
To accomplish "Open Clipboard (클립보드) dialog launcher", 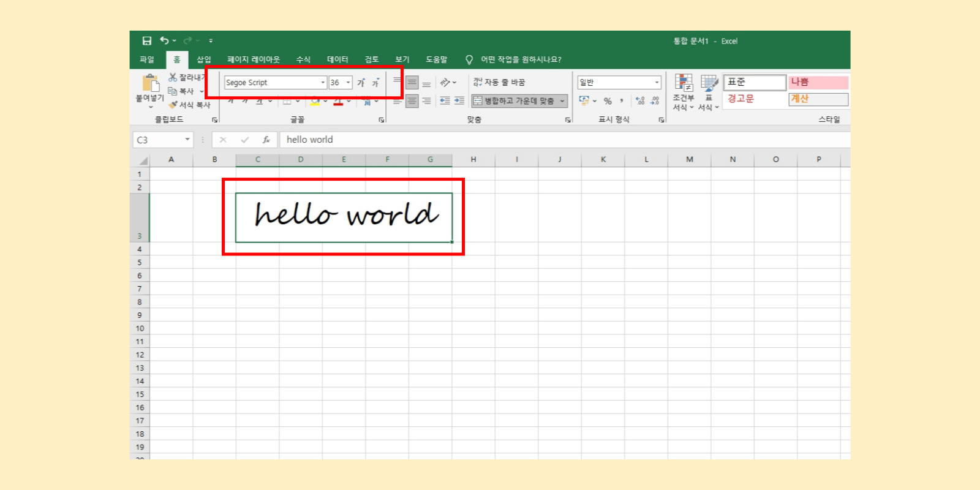I will 215,120.
